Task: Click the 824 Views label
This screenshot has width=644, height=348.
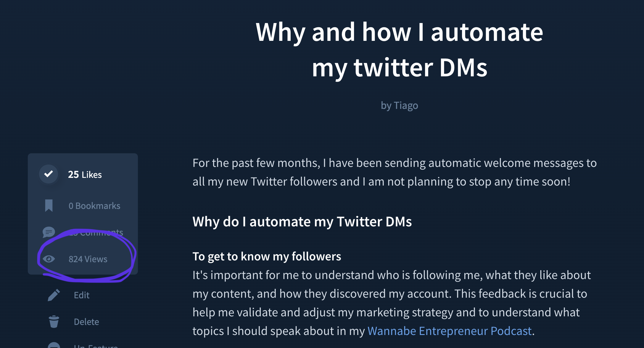Action: (88, 259)
